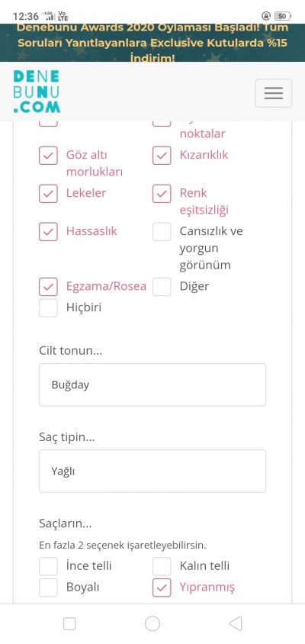The image size is (305, 644).
Task: Uncheck the Yıpranmış checkbox
Action: coord(162,588)
